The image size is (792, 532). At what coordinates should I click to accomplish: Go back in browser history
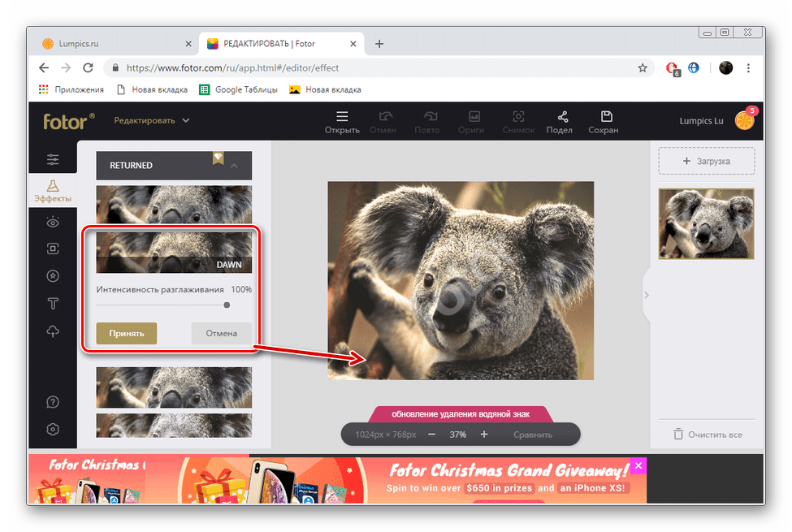[44, 67]
